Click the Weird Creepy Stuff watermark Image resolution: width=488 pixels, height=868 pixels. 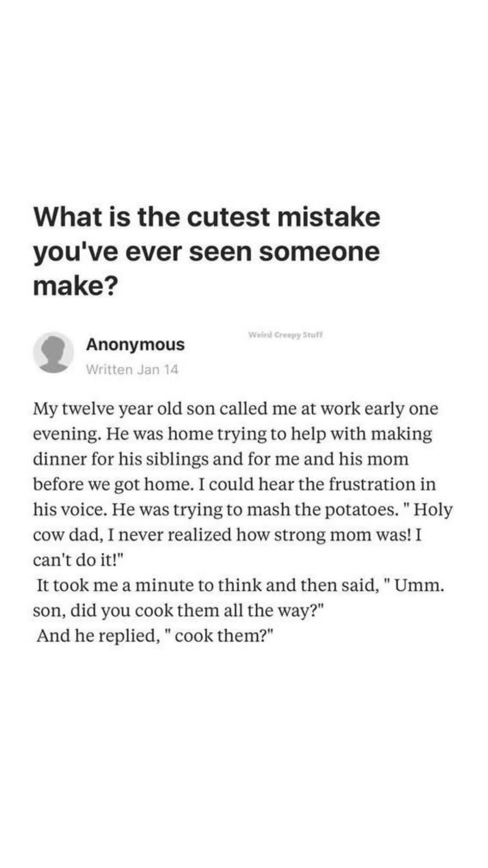pyautogui.click(x=286, y=335)
